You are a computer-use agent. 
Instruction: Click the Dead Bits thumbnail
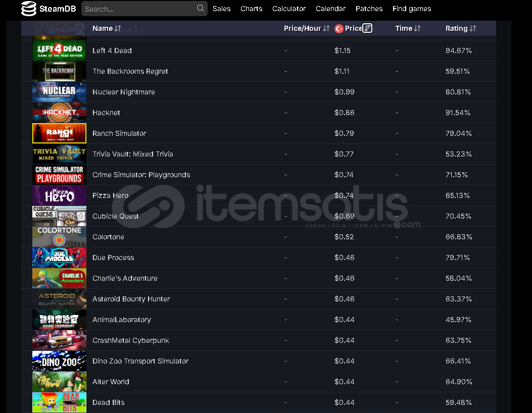pos(60,402)
